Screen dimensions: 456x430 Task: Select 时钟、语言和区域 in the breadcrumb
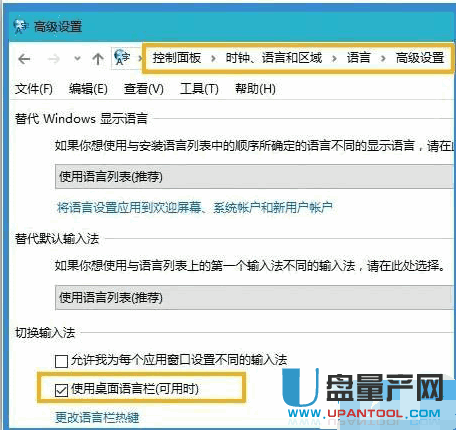click(274, 58)
